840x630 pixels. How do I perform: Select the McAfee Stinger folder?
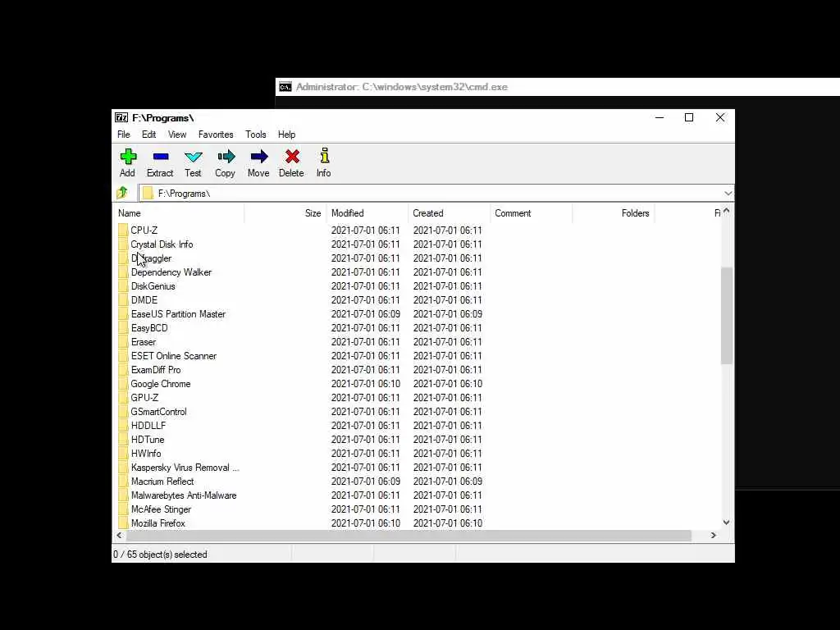[161, 509]
